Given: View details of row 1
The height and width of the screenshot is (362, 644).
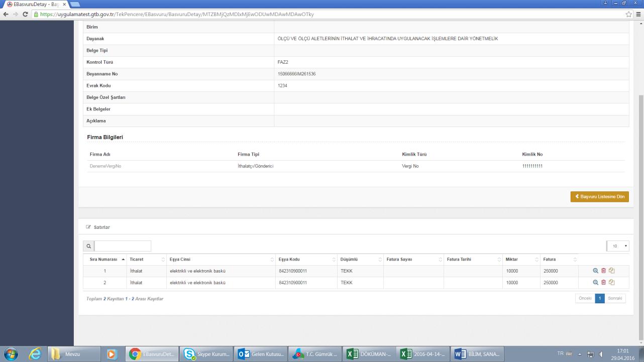Looking at the screenshot, I should [x=596, y=271].
